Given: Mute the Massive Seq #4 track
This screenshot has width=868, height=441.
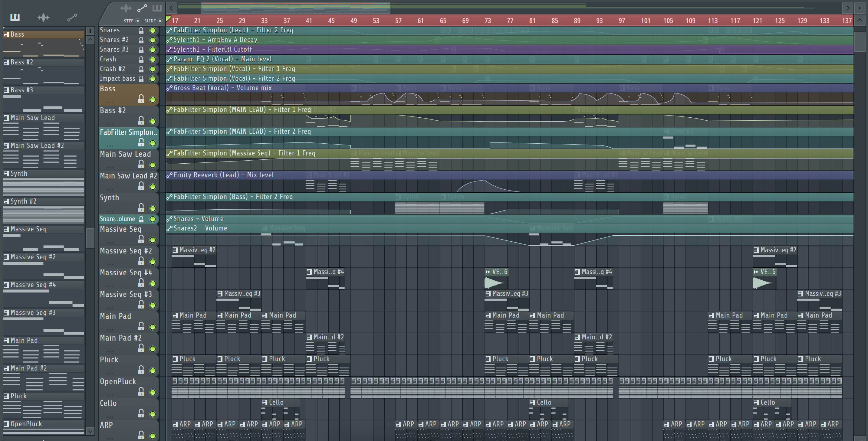Looking at the screenshot, I should 153,283.
